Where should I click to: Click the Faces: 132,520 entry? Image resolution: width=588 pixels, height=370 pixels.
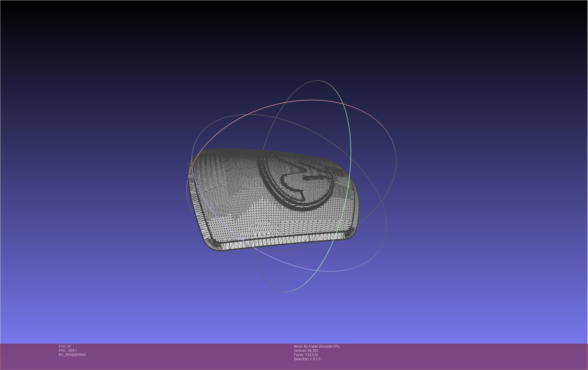[x=306, y=355]
